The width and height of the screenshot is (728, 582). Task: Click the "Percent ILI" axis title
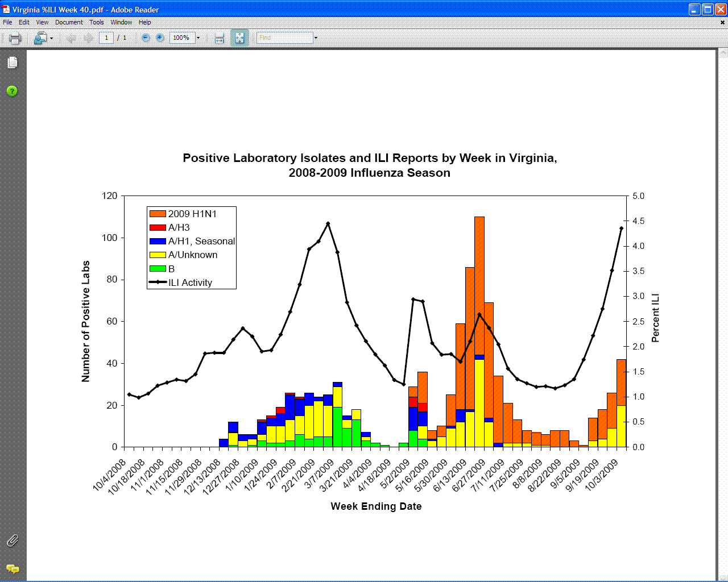655,318
